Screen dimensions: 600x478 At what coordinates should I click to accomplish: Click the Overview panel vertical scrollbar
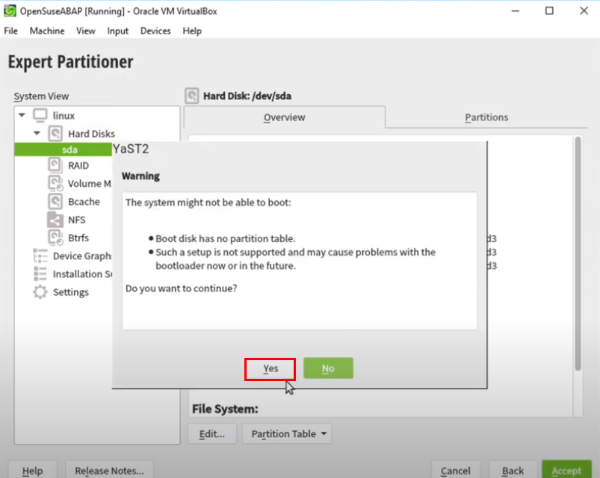click(x=578, y=253)
